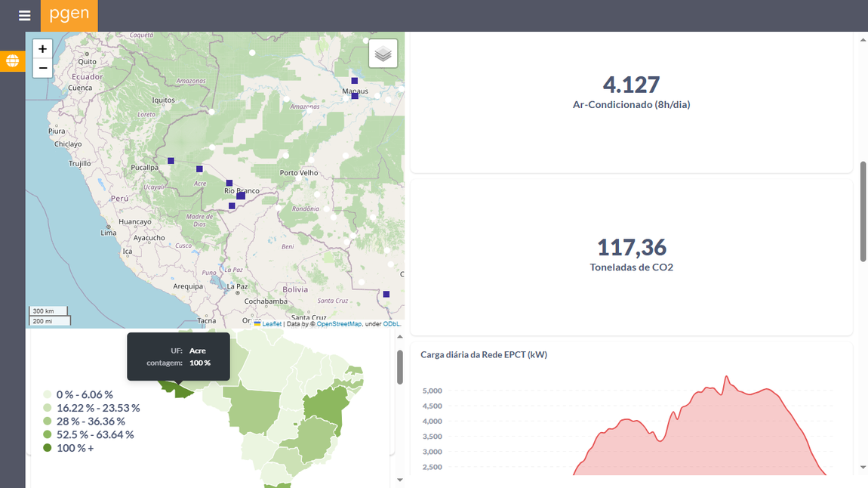The height and width of the screenshot is (488, 868).
Task: Click the 100 % + legend swatch
Action: [48, 448]
